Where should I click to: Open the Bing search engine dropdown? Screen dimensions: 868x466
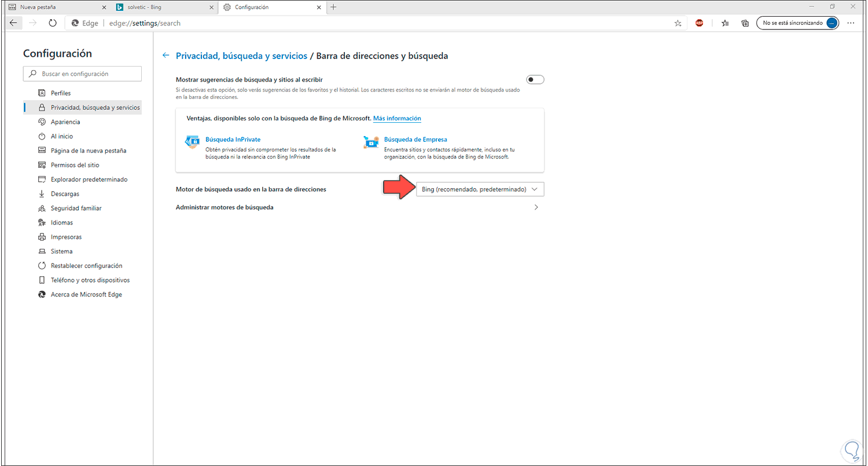click(x=480, y=189)
